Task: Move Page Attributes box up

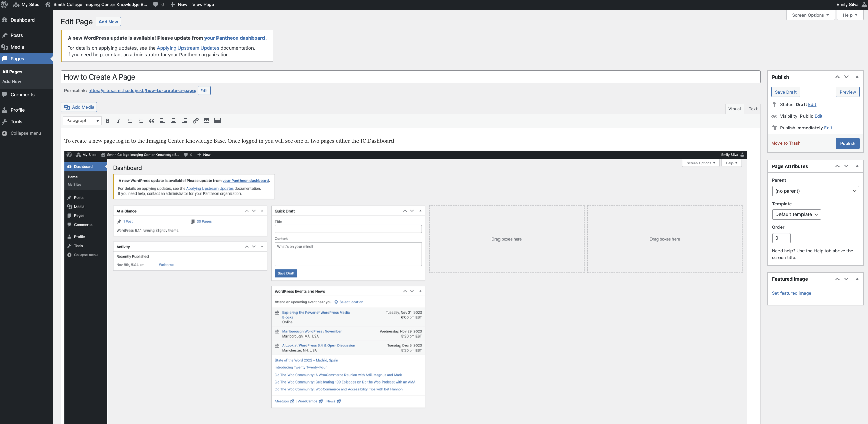Action: coord(837,166)
